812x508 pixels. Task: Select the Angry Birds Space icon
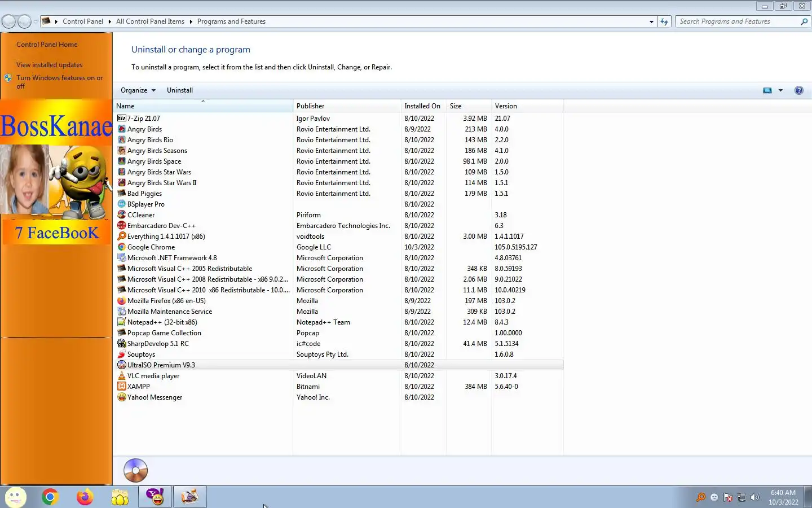pyautogui.click(x=121, y=161)
